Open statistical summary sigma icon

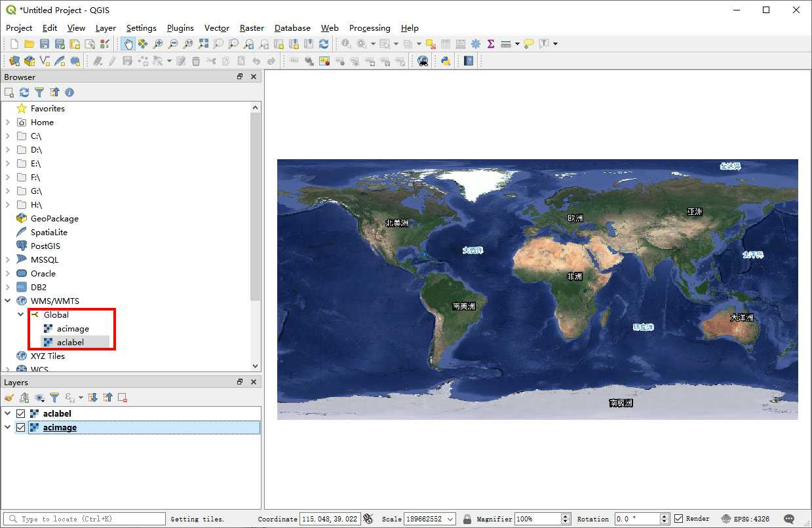(x=490, y=44)
